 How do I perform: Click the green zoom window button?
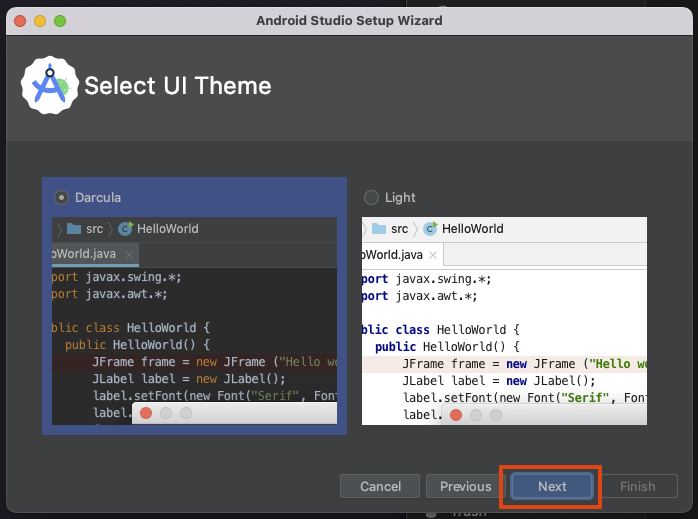[x=60, y=21]
